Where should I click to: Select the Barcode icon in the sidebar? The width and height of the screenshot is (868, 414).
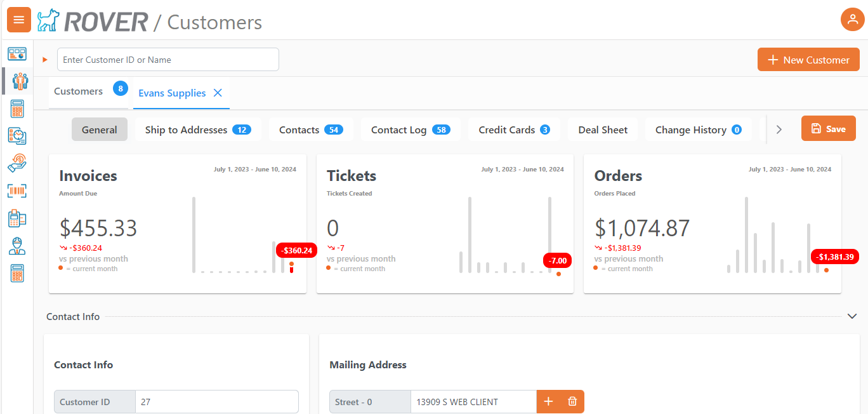pyautogui.click(x=17, y=190)
